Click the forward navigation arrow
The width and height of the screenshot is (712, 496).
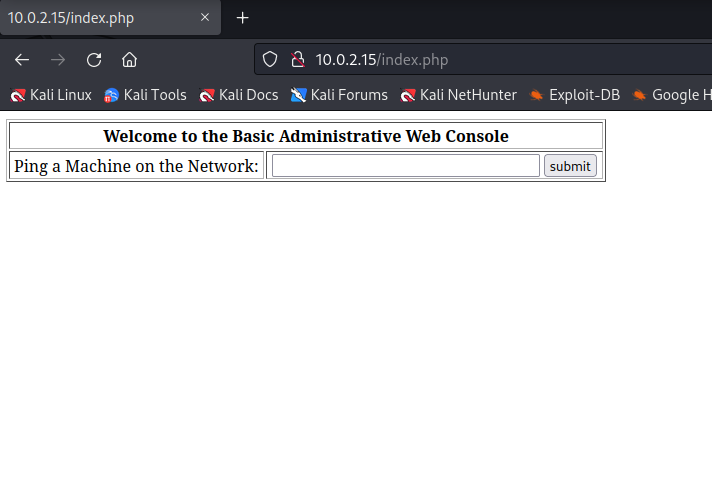click(58, 60)
